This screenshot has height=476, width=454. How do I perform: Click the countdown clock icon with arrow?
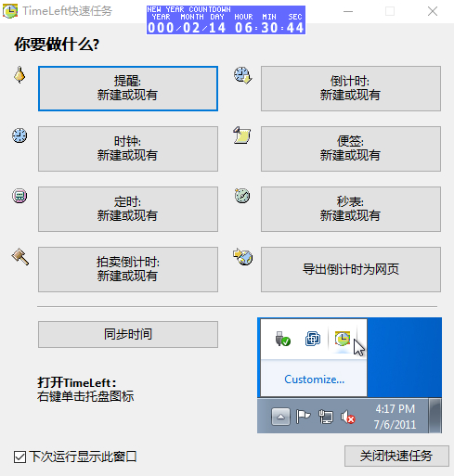coord(242,75)
